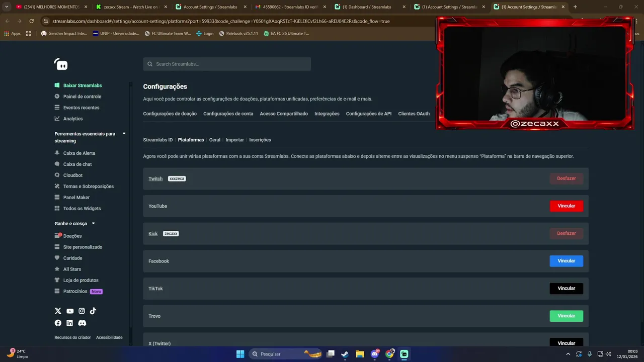
Task: Switch to the Dashboard / Streamlabs browser tab
Action: 369,7
